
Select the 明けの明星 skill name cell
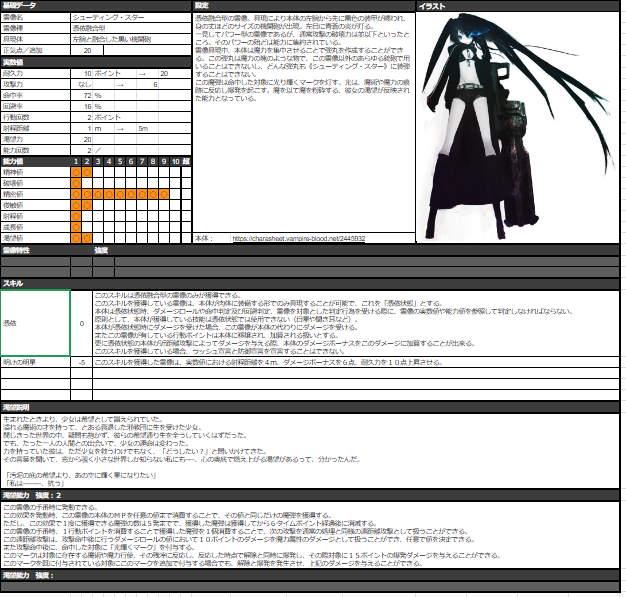36,362
